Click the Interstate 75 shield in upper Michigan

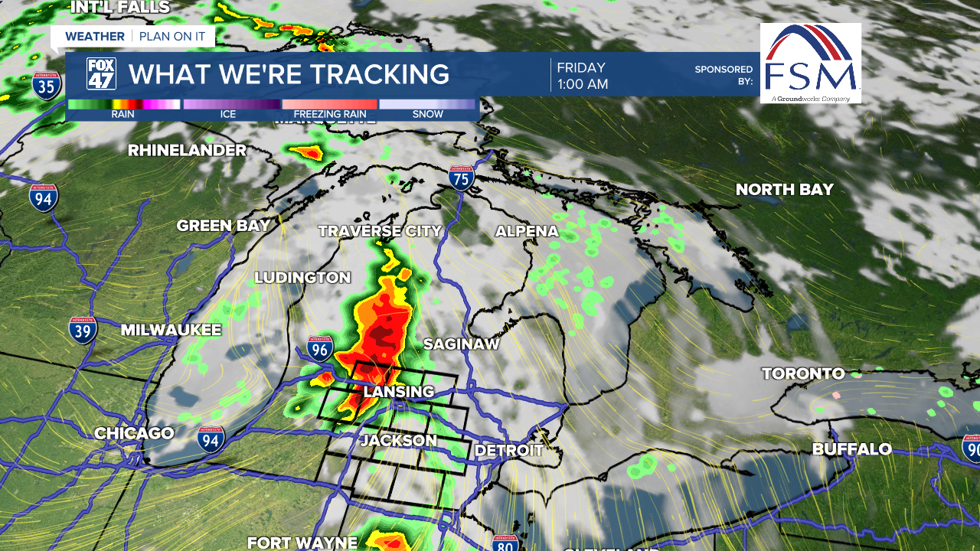463,177
